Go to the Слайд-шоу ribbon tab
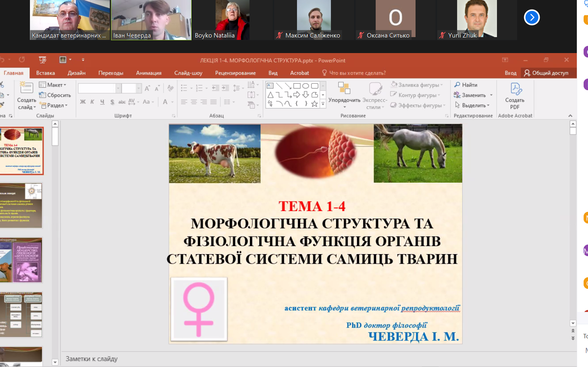This screenshot has width=588, height=367. (x=188, y=73)
